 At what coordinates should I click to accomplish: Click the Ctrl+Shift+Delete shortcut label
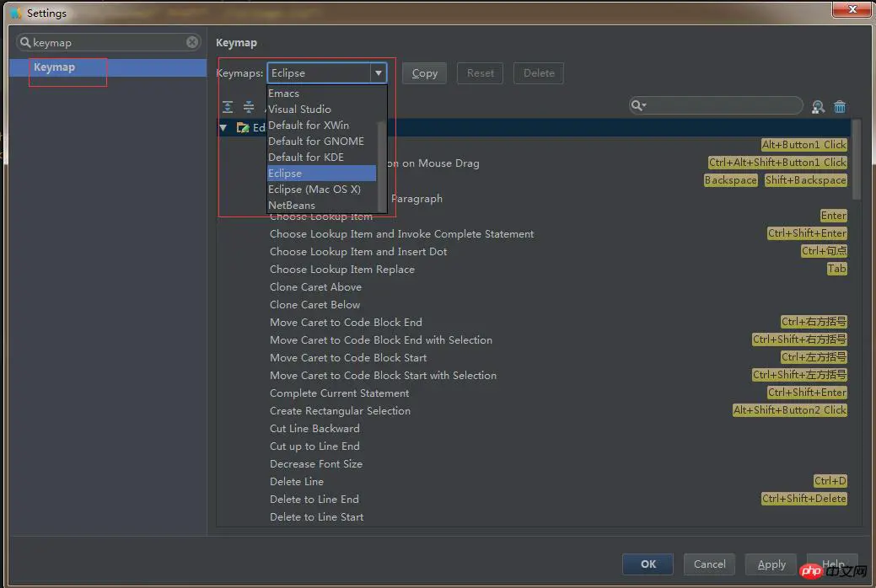(804, 499)
